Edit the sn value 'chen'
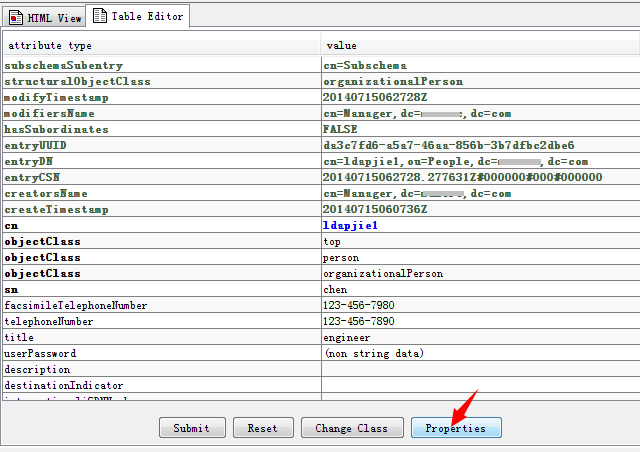640x452 pixels. [335, 290]
